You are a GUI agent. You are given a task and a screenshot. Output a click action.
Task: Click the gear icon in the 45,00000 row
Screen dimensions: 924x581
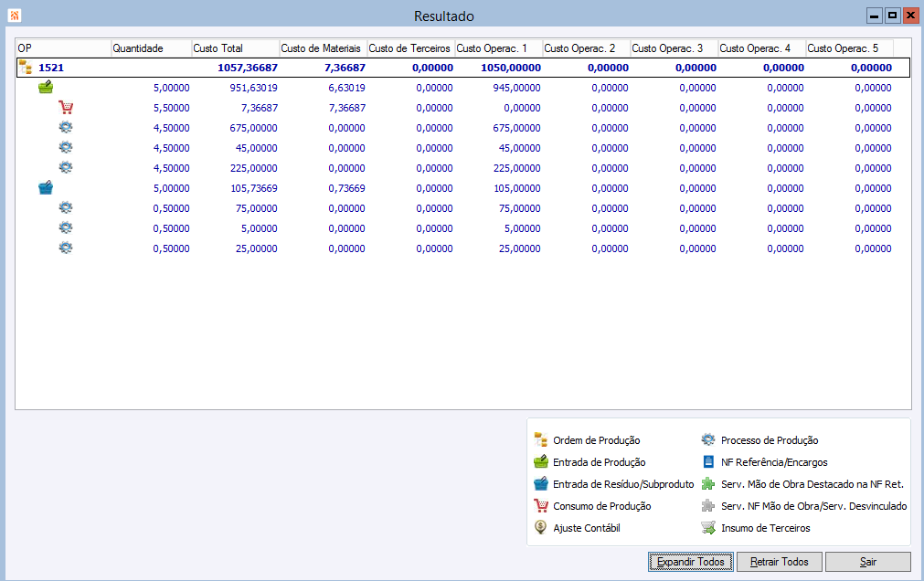66,147
